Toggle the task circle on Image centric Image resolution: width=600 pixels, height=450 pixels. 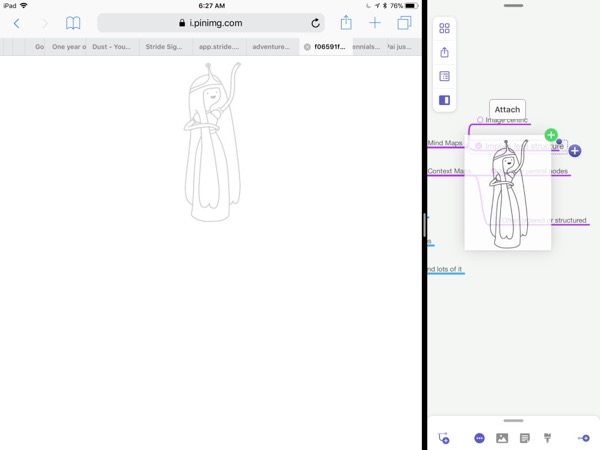[x=480, y=120]
